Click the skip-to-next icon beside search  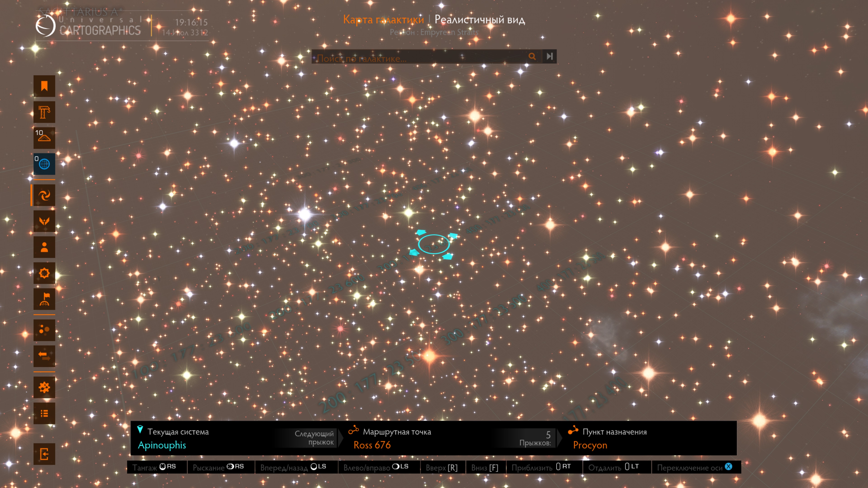pyautogui.click(x=550, y=56)
